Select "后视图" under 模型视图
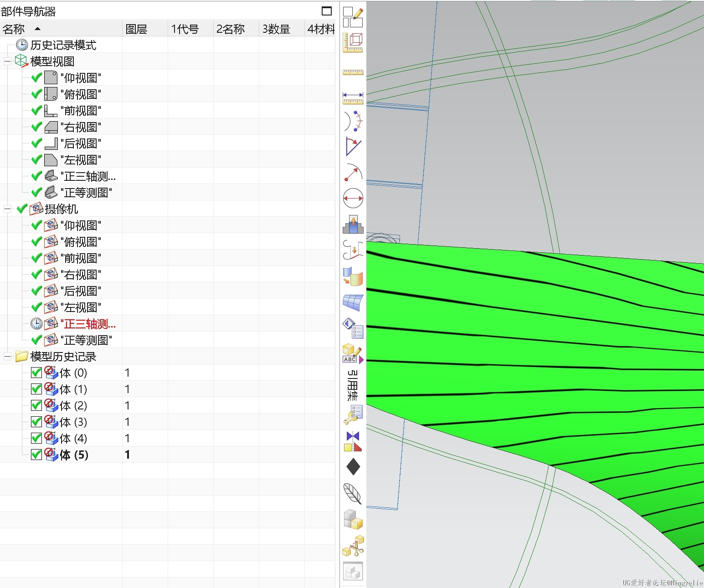This screenshot has height=588, width=704. pos(81,143)
